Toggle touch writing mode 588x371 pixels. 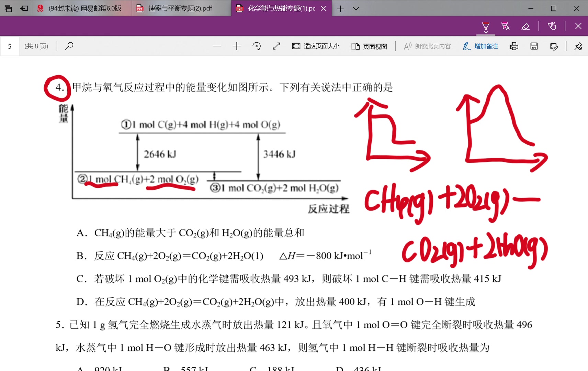click(x=552, y=26)
